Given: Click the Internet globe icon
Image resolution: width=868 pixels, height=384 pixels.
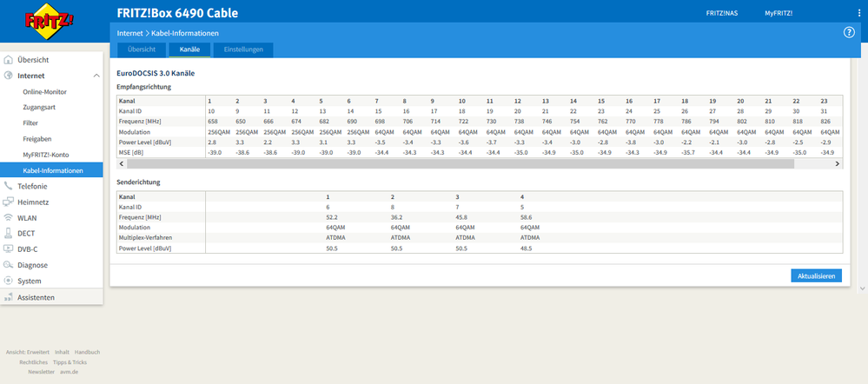Looking at the screenshot, I should click(9, 76).
